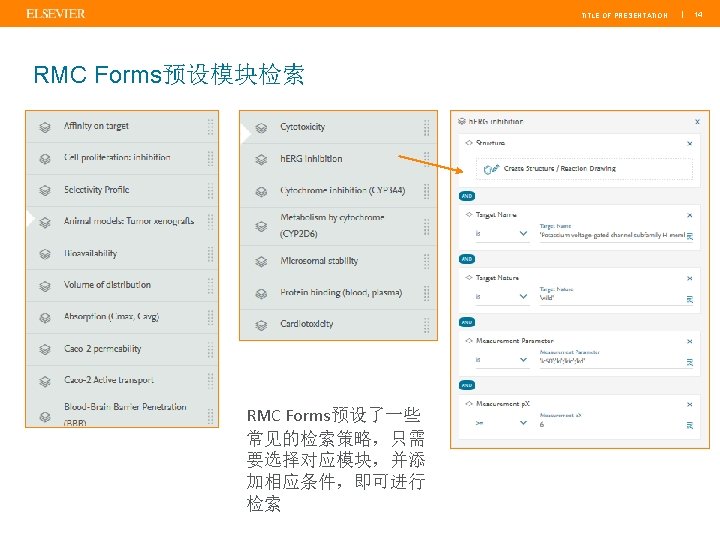The image size is (720, 540).
Task: Open the lookup list icon for Measurement Parameter
Action: pyautogui.click(x=690, y=362)
